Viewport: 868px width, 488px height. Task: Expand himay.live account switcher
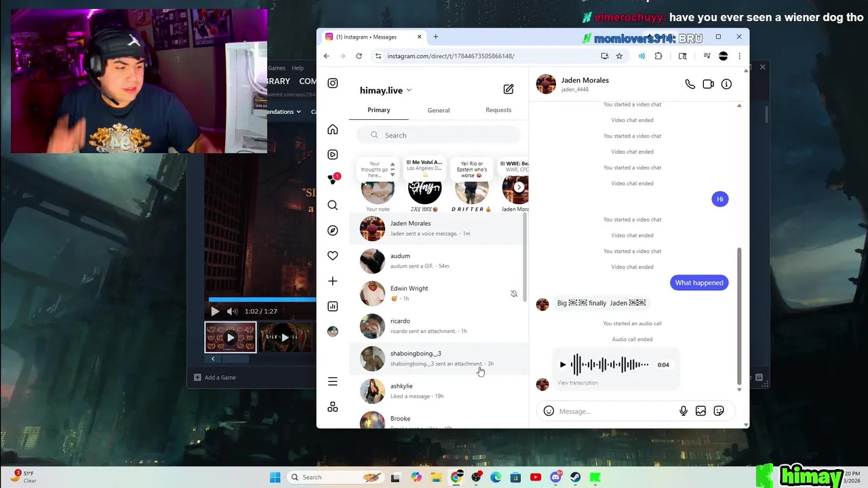386,90
